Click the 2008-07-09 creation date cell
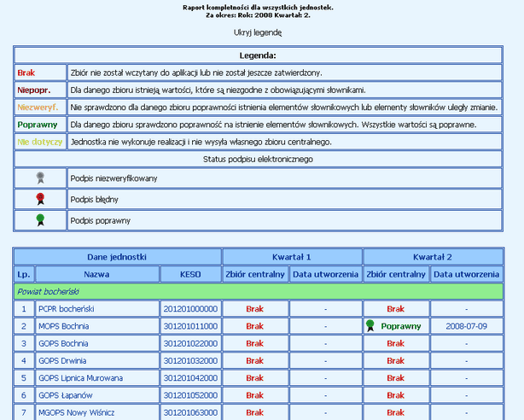The height and width of the screenshot is (420, 524). click(x=466, y=326)
